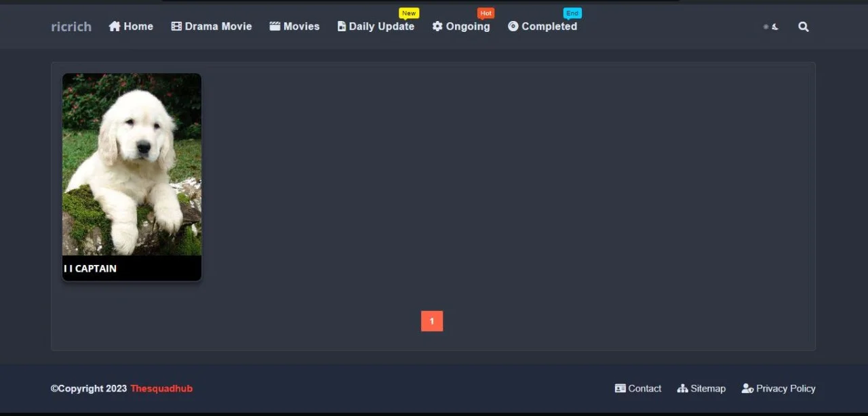Viewport: 868px width, 416px height.
Task: Open the Ongoing menu item
Action: 468,26
